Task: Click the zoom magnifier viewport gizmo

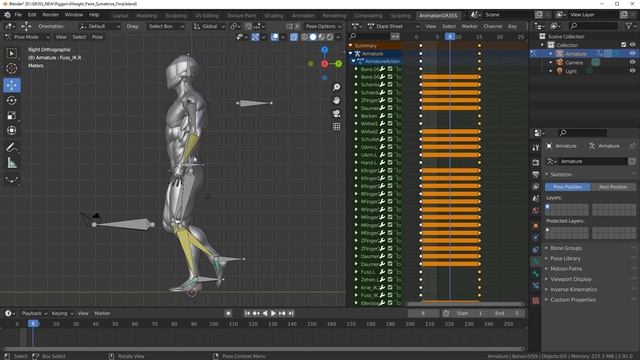Action: pyautogui.click(x=336, y=87)
